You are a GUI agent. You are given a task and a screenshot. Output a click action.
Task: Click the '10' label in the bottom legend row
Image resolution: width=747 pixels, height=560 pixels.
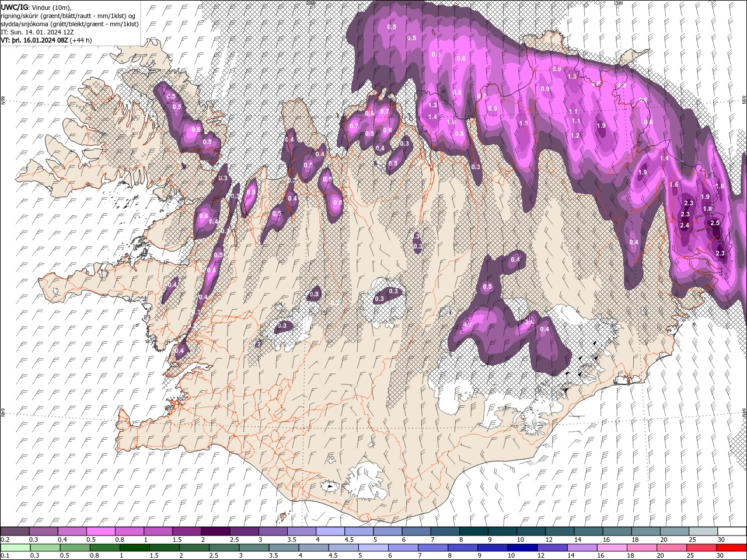pyautogui.click(x=511, y=556)
